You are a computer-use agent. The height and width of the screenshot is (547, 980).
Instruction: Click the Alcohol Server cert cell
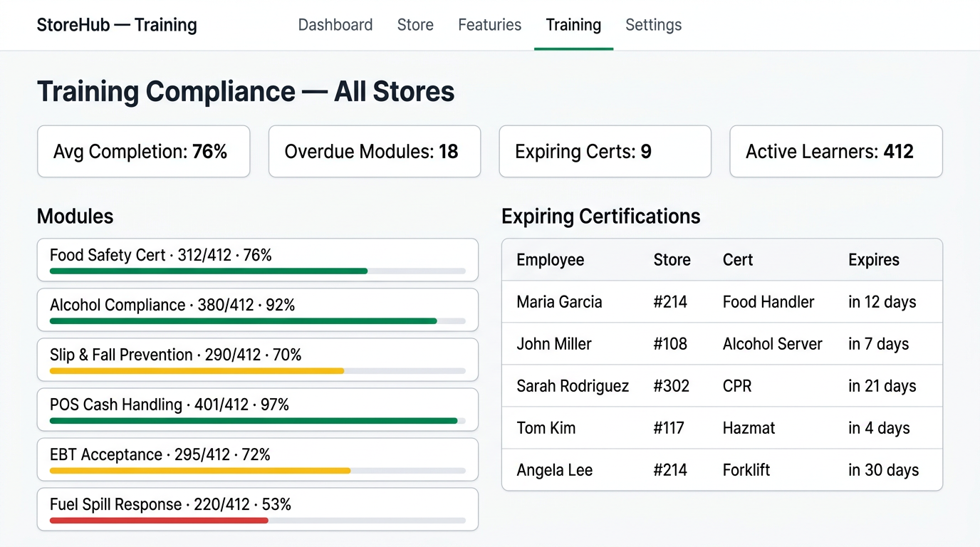click(773, 344)
